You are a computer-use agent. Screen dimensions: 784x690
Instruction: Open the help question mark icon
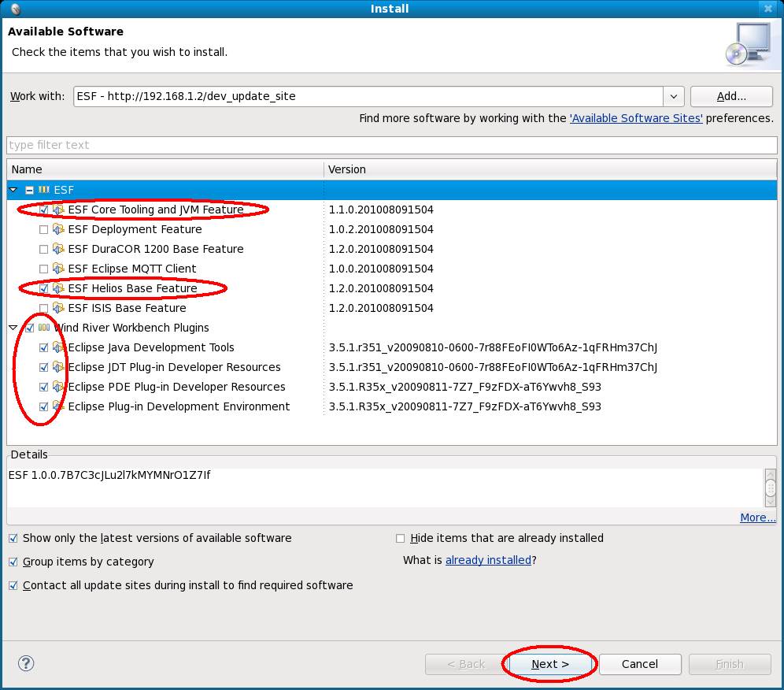[x=26, y=663]
